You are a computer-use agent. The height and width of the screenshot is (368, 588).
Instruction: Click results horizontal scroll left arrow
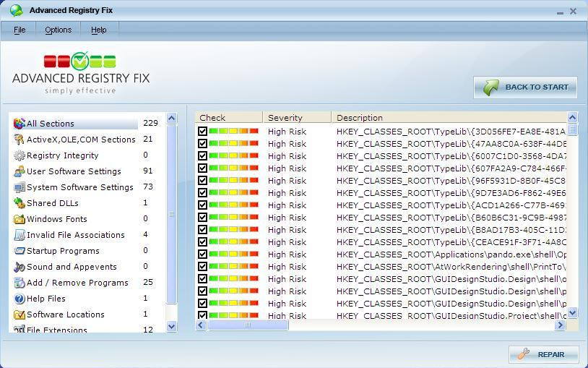pyautogui.click(x=201, y=325)
